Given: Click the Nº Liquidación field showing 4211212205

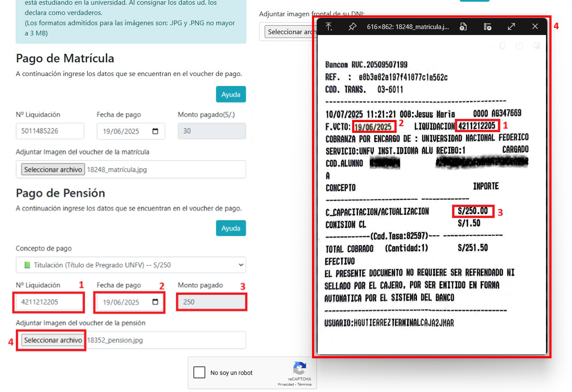Looking at the screenshot, I should click(x=49, y=302).
